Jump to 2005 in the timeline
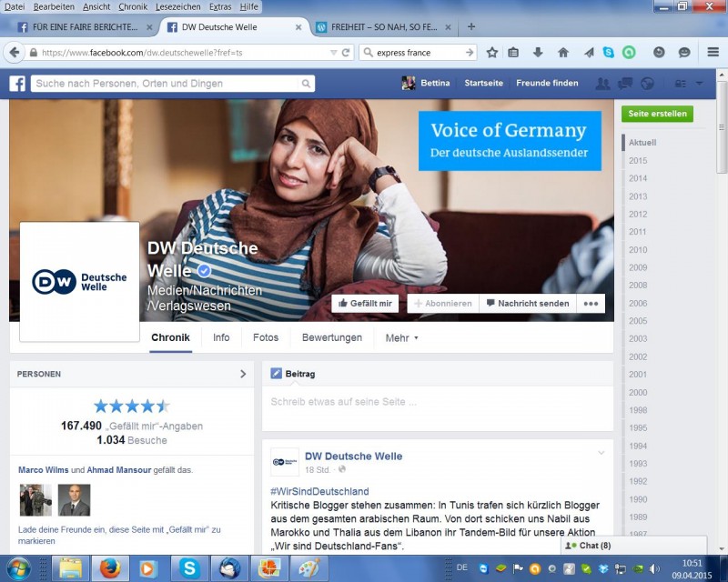Screen dimensions: 728x582 pos(638,321)
